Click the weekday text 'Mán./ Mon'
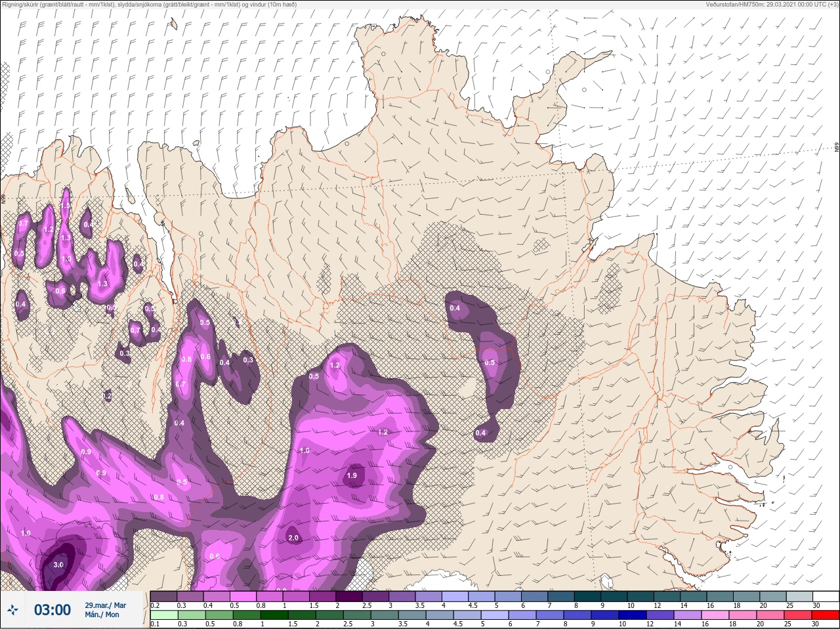 point(102,615)
